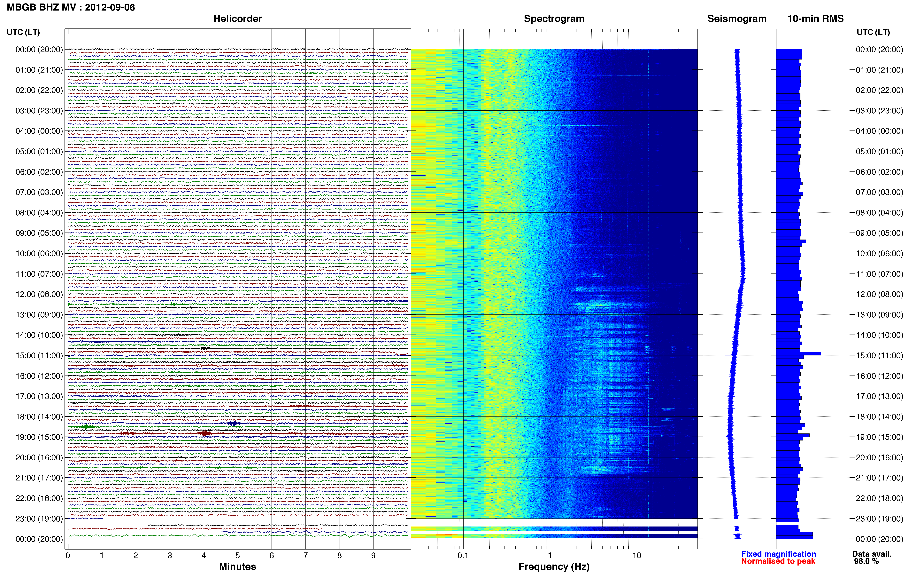Click left time label 04:00 (00:00)
This screenshot has height=578, width=924.
coord(39,131)
